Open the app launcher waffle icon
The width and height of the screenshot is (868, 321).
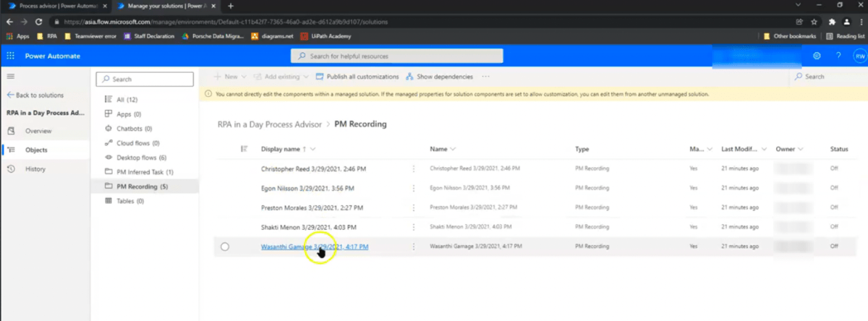click(x=10, y=56)
